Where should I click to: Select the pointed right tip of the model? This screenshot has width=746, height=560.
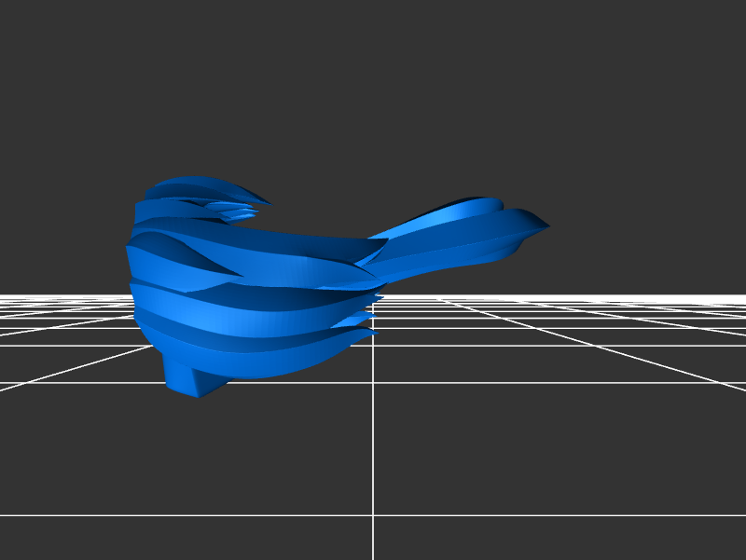[546, 225]
